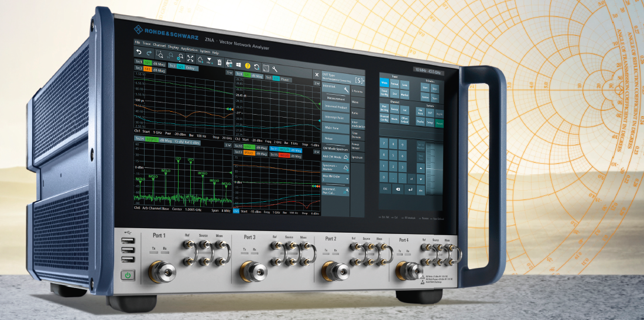Click the wrench icon on Intermod button
The width and height of the screenshot is (644, 320).
[x=346, y=90]
